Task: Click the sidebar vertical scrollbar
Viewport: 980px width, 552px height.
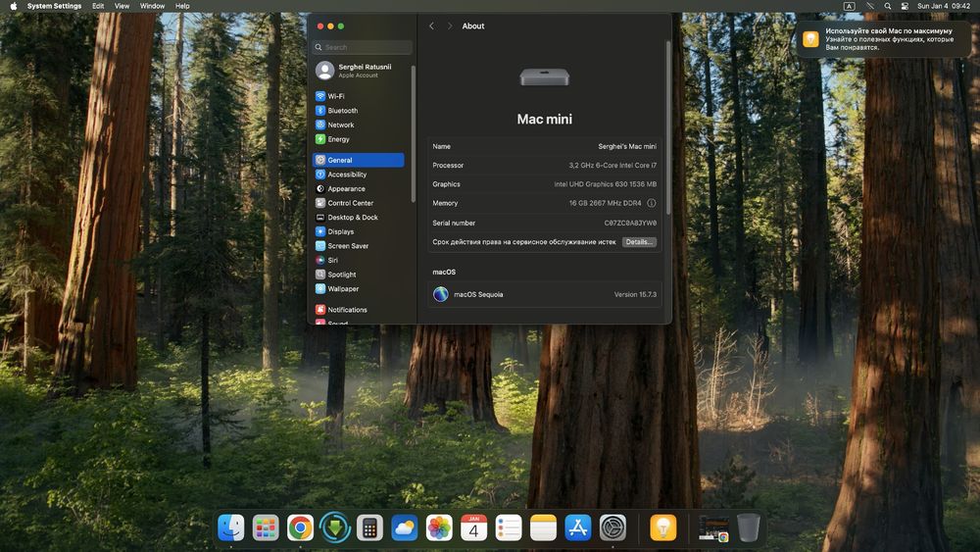Action: pyautogui.click(x=414, y=134)
